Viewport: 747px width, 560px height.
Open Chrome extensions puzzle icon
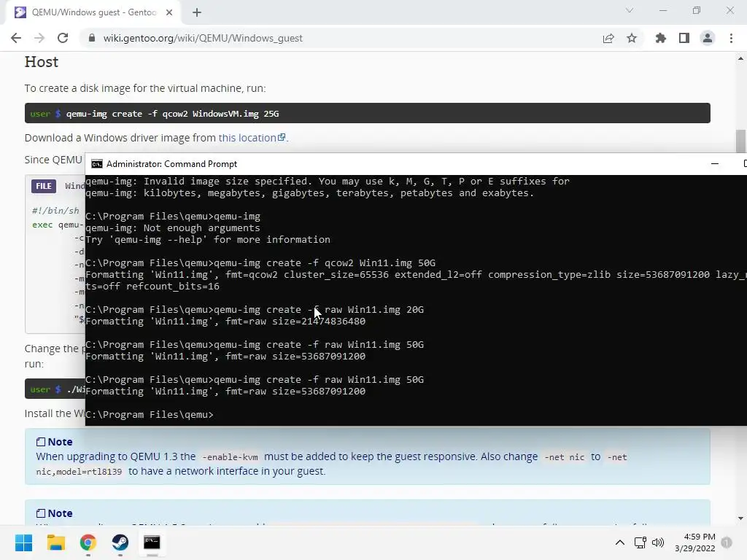[661, 38]
